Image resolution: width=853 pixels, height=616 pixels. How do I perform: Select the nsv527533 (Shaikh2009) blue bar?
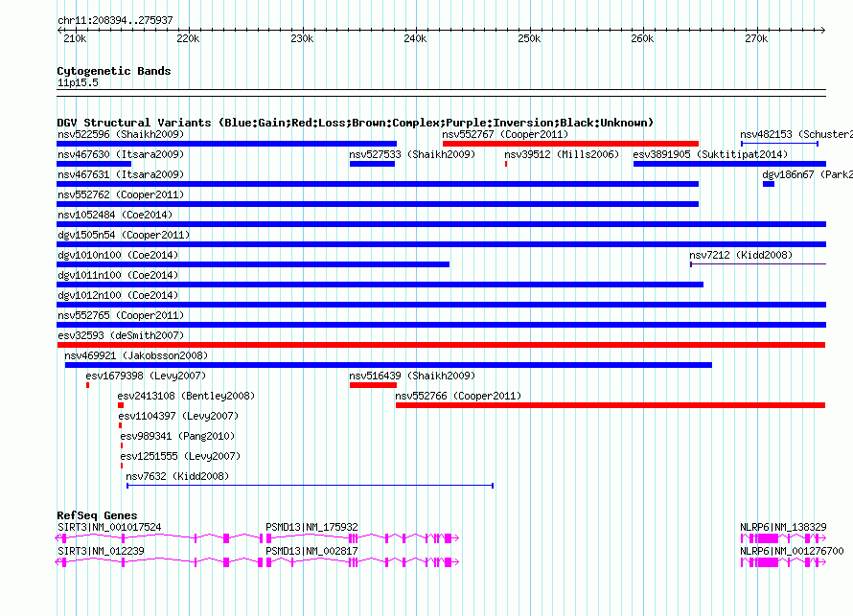pos(372,164)
